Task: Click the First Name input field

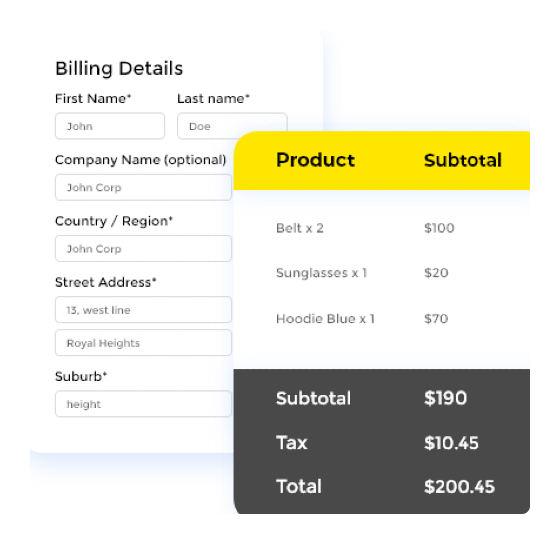Action: tap(110, 126)
